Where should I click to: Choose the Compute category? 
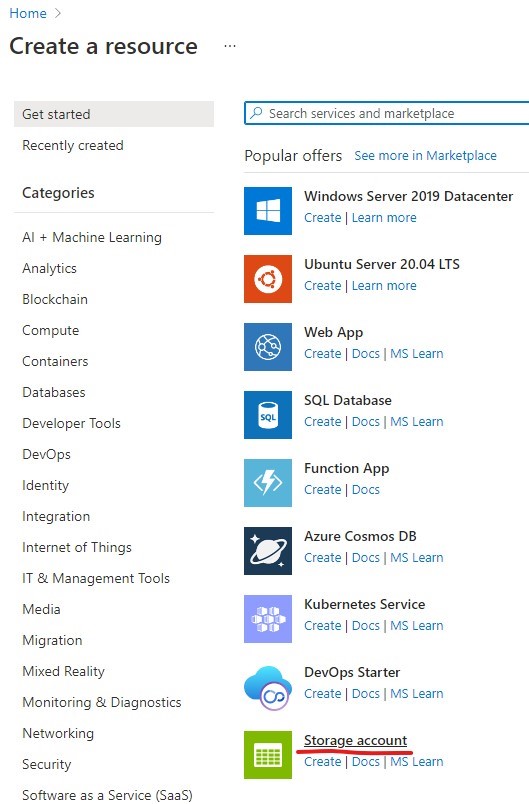[51, 330]
